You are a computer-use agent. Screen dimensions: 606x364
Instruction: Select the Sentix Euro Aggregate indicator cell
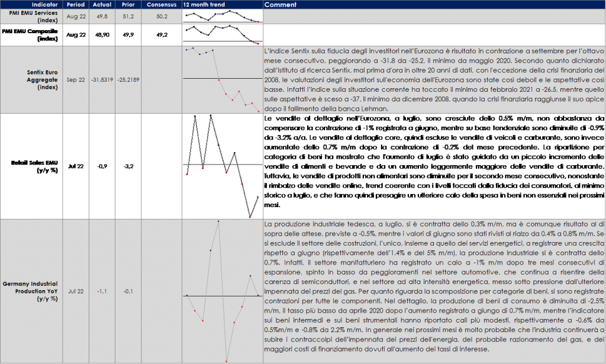(37, 79)
